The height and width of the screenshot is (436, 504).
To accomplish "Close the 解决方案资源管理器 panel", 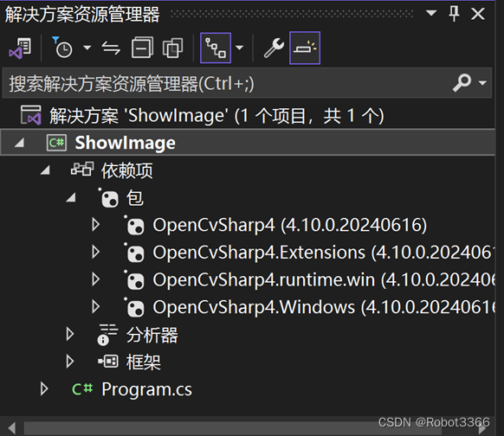I will coord(478,14).
